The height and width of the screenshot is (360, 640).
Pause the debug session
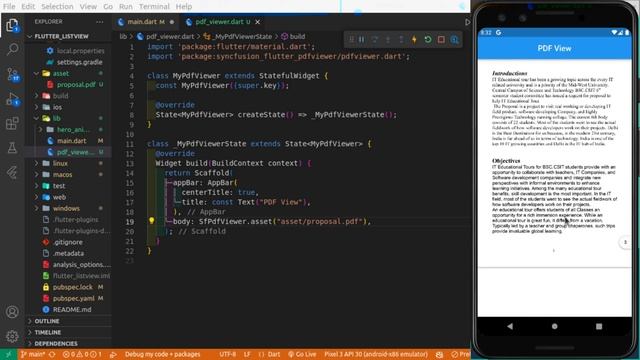[362, 40]
